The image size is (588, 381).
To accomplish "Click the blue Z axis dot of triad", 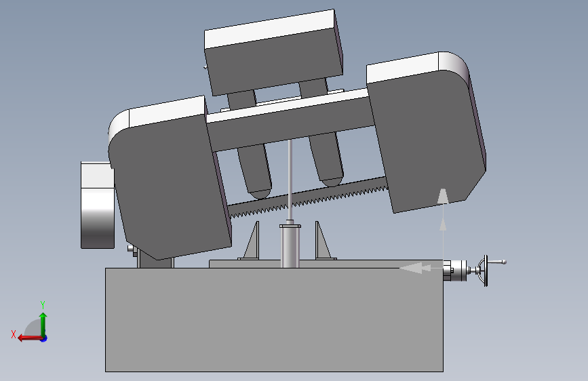I will point(44,338).
